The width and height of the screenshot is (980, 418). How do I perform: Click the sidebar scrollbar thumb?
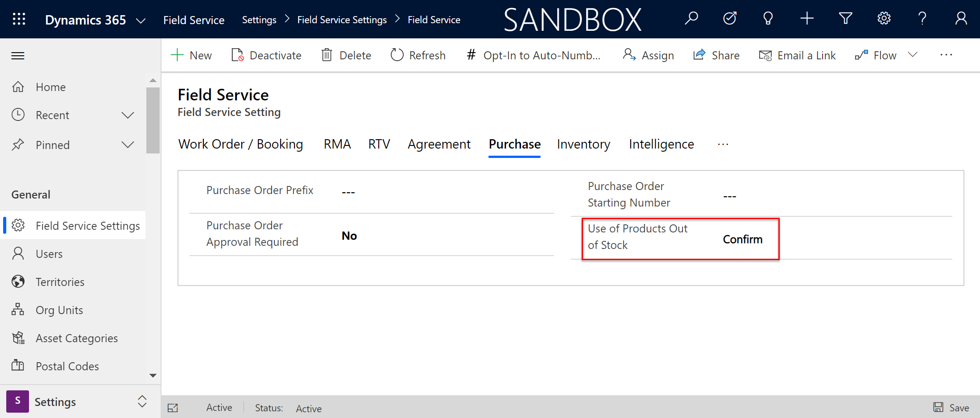click(x=153, y=120)
